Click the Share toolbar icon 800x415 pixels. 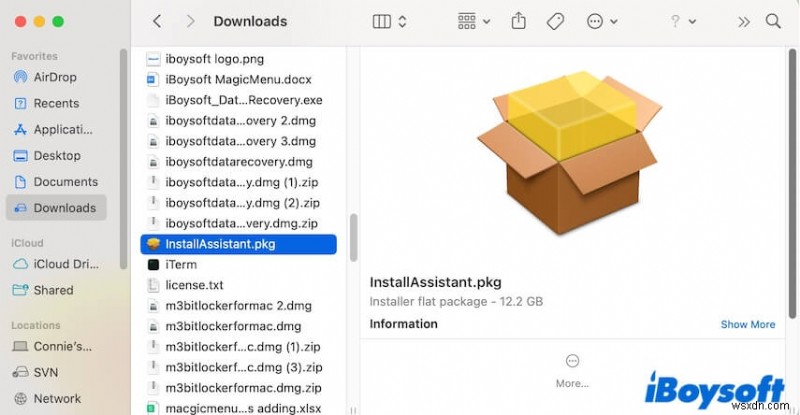pos(518,21)
